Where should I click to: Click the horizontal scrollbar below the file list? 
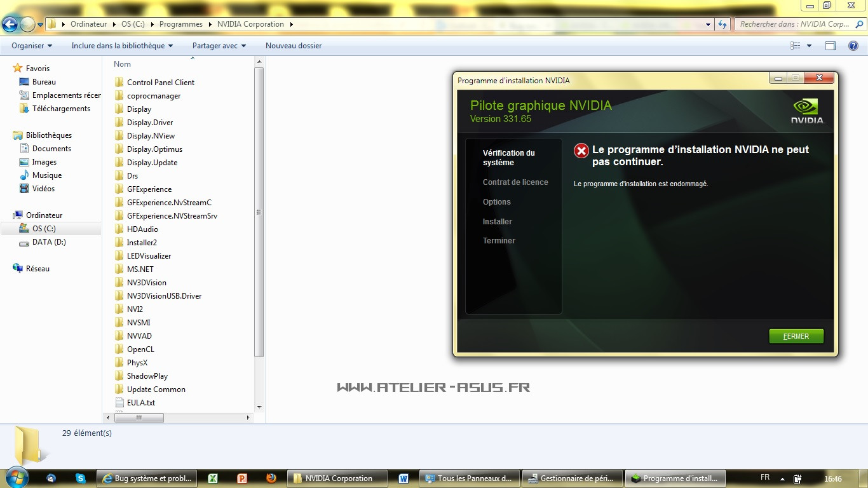[139, 417]
